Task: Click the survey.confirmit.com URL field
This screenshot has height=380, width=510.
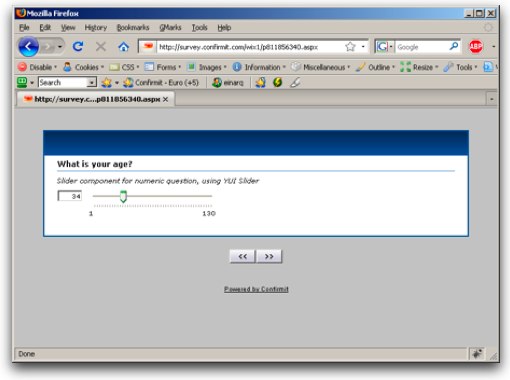Action: (x=251, y=47)
